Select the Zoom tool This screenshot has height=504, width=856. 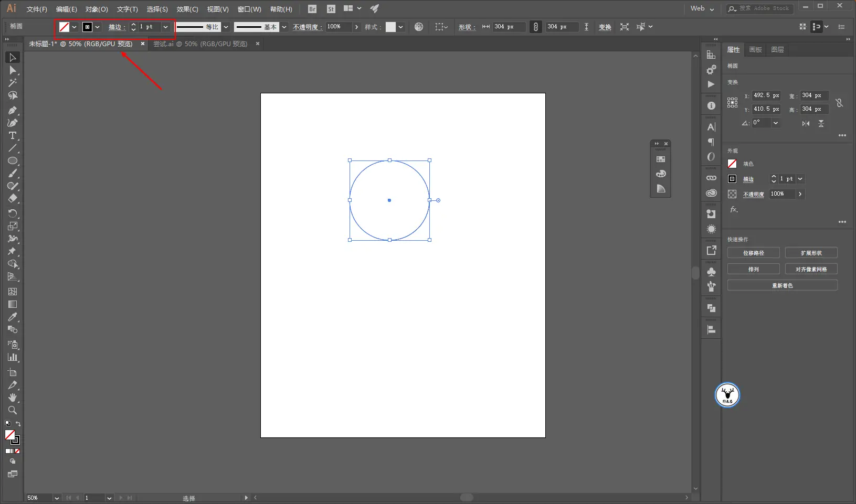pyautogui.click(x=13, y=410)
